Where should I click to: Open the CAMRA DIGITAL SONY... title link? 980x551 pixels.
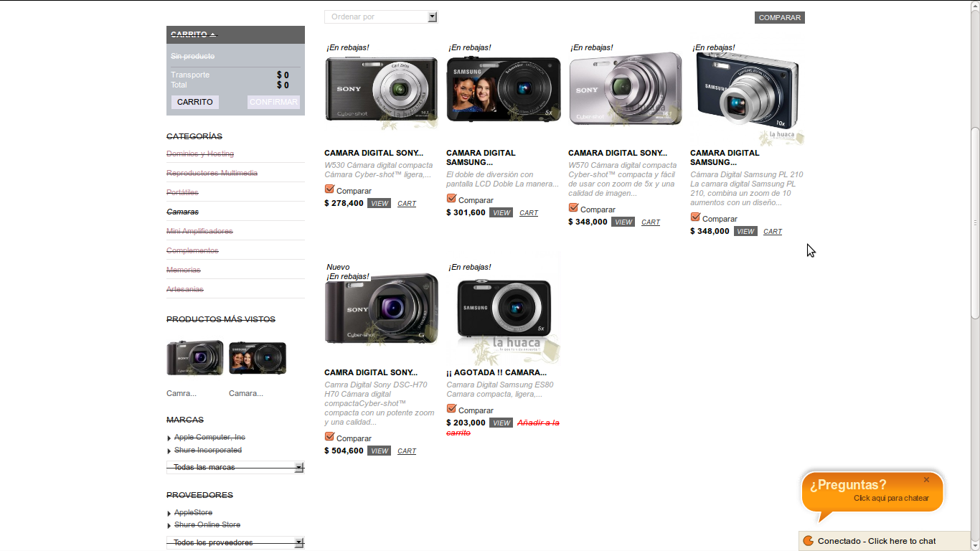pyautogui.click(x=371, y=373)
